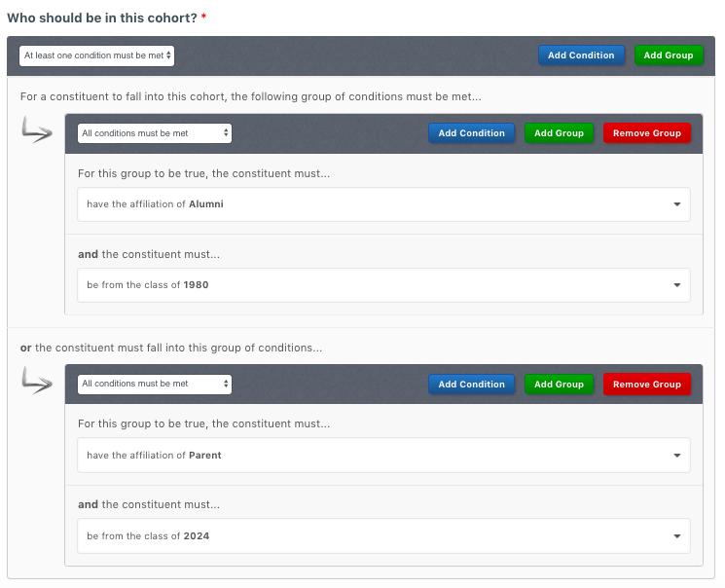Select the 'have the affiliation of Alumni' field
This screenshot has height=588, width=725.
click(383, 204)
